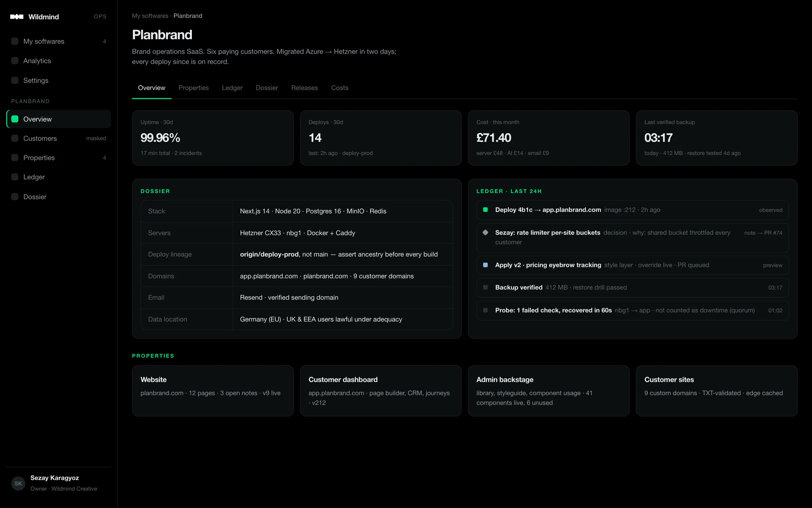Go to My softwares breadcrumb link
This screenshot has width=812, height=508.
click(x=150, y=16)
